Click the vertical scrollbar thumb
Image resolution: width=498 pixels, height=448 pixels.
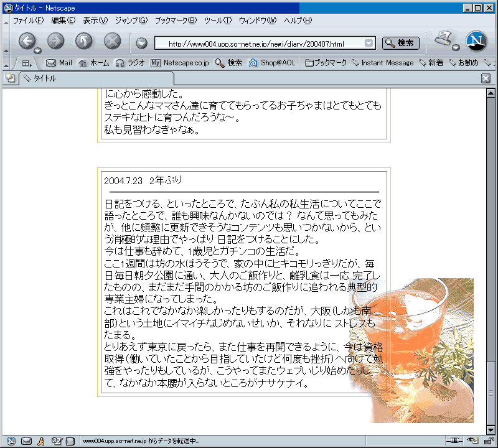[x=491, y=393]
